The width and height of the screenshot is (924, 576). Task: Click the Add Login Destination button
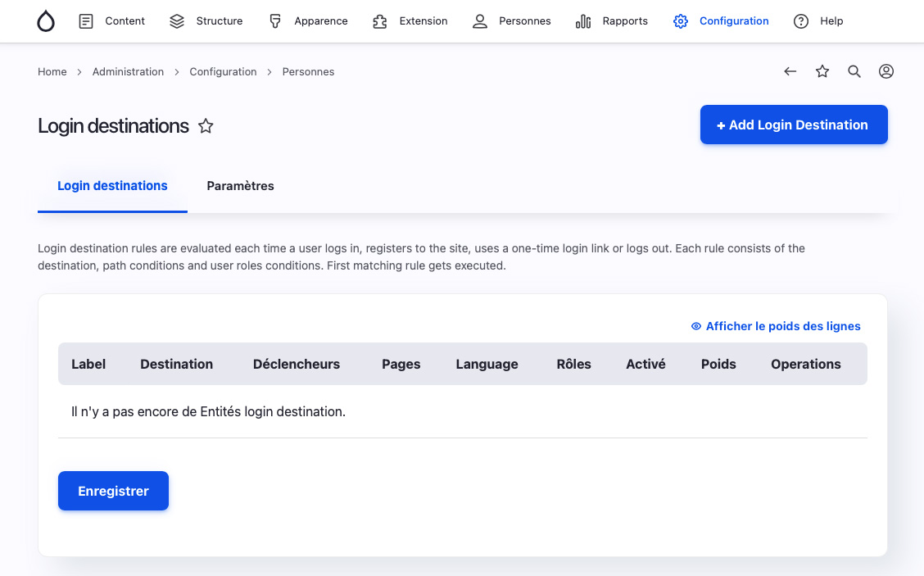(793, 125)
